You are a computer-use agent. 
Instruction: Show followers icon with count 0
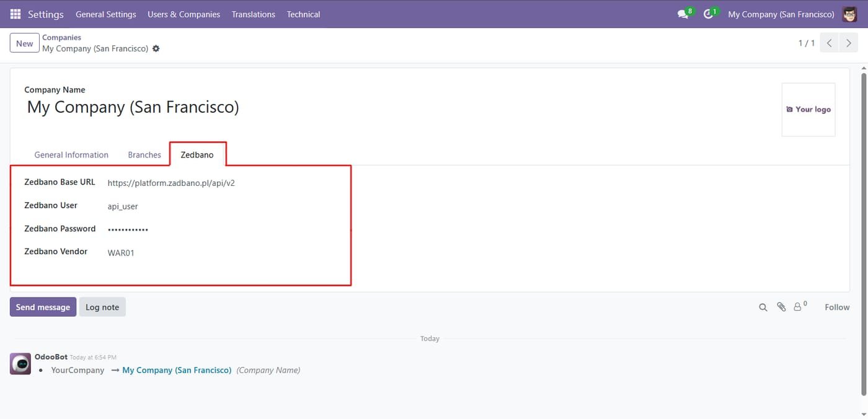tap(800, 306)
